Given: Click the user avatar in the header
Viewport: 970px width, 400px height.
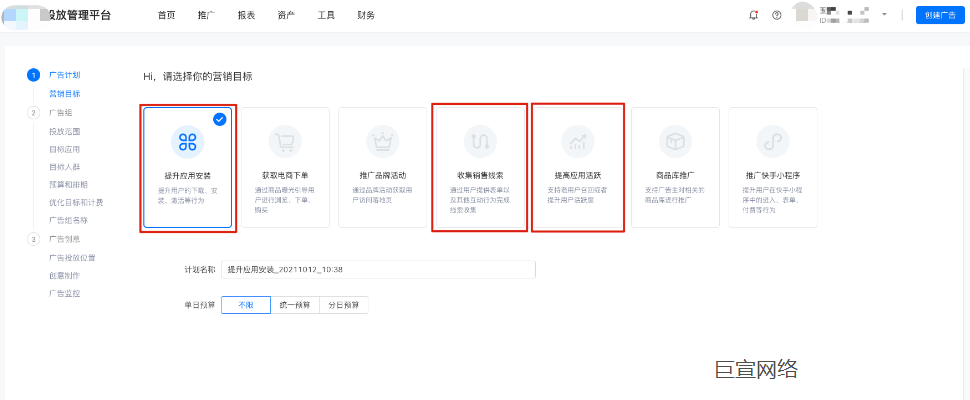Looking at the screenshot, I should pyautogui.click(x=805, y=14).
